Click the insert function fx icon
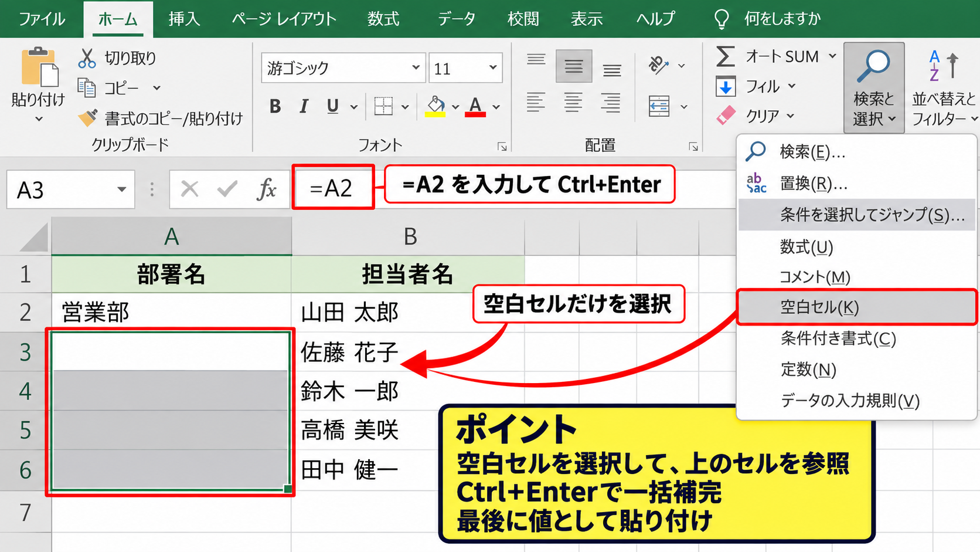 [x=266, y=189]
